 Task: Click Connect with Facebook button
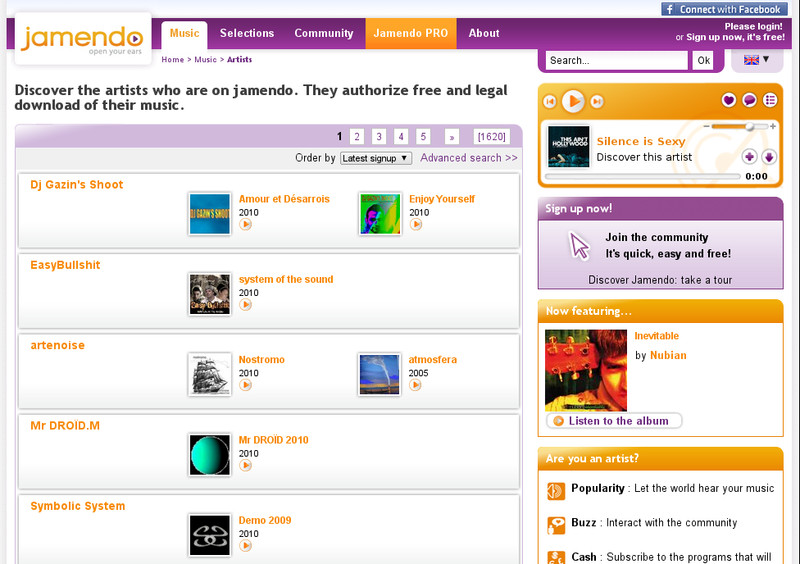tap(724, 9)
